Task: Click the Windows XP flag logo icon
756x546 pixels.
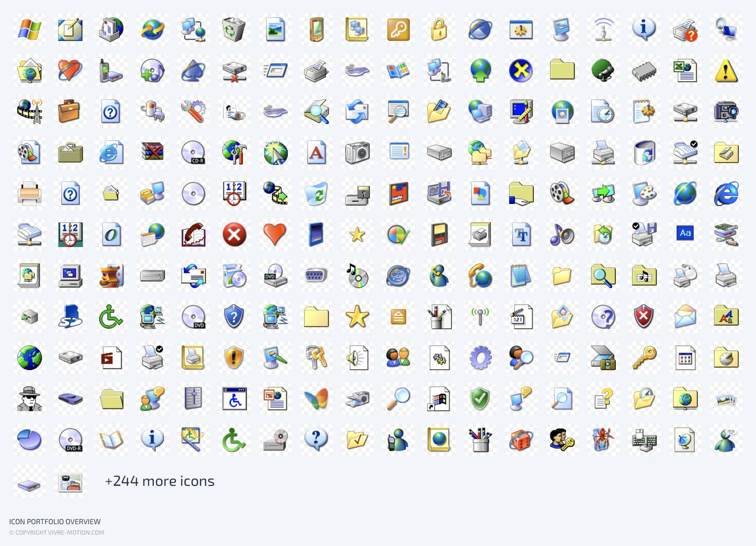Action: 29,29
